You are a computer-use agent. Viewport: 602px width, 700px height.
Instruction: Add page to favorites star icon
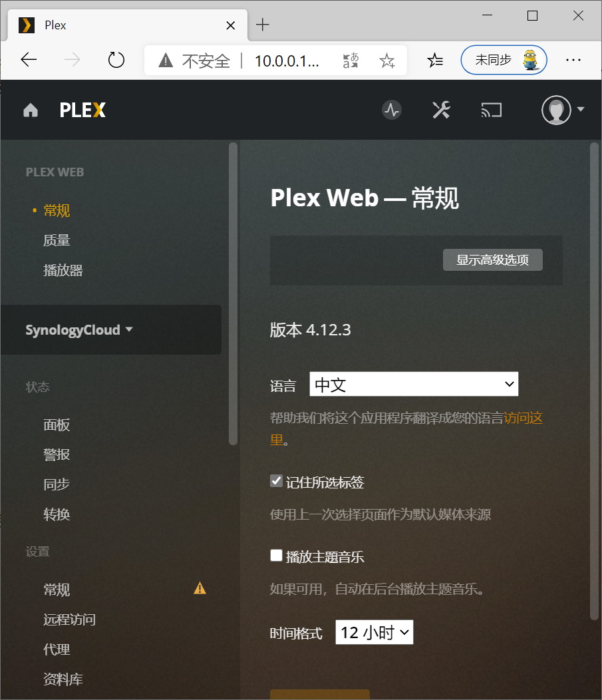pyautogui.click(x=387, y=61)
